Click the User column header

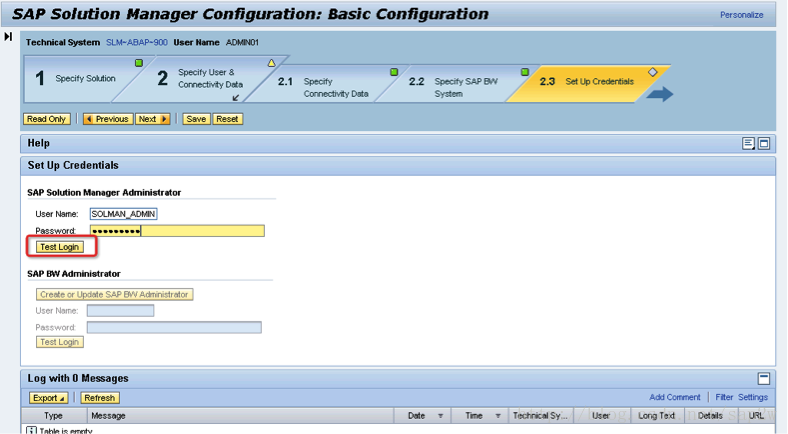[601, 416]
